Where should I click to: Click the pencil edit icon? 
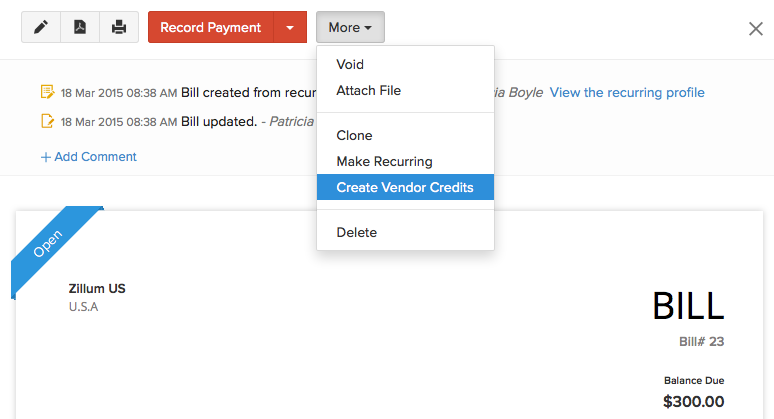tap(41, 27)
